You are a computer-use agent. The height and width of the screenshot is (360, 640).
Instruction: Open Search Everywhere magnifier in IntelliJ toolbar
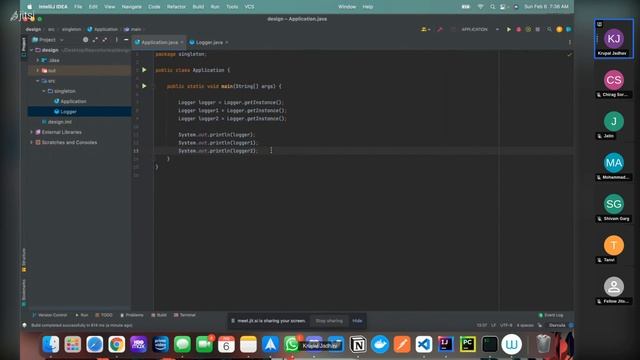tap(549, 29)
